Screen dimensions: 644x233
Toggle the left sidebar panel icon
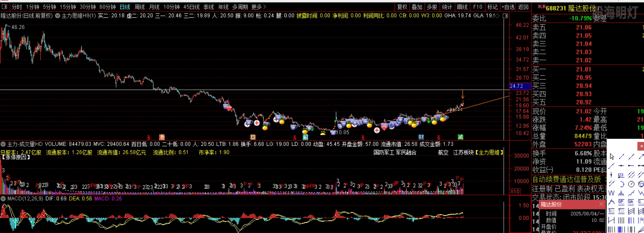tap(4, 7)
